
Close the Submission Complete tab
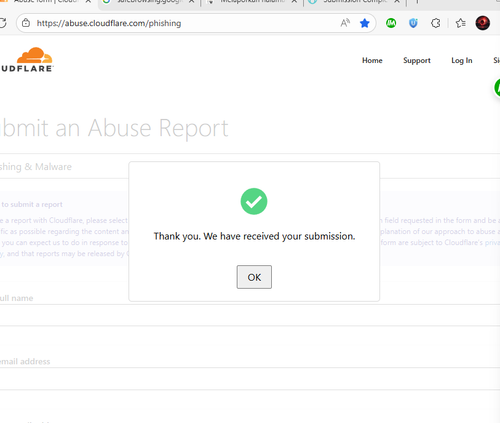coord(397,2)
